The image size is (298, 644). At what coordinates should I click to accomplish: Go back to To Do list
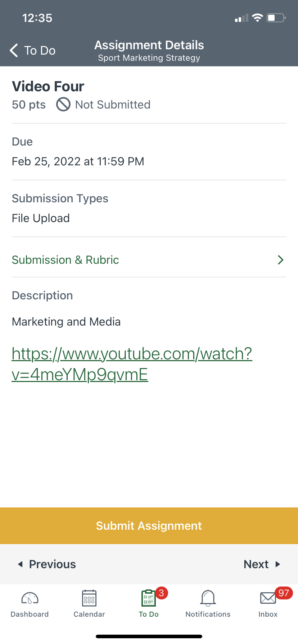(x=40, y=51)
